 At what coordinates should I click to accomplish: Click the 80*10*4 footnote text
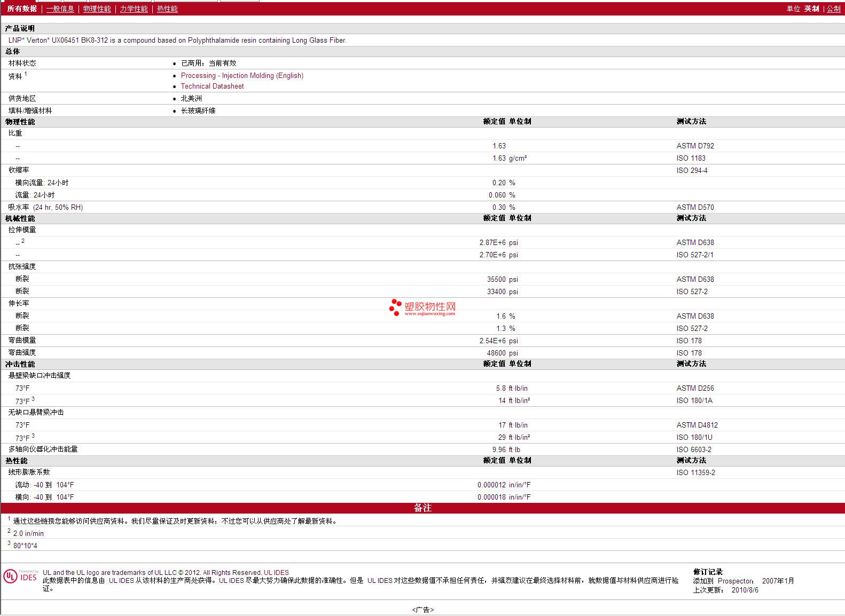[x=25, y=546]
